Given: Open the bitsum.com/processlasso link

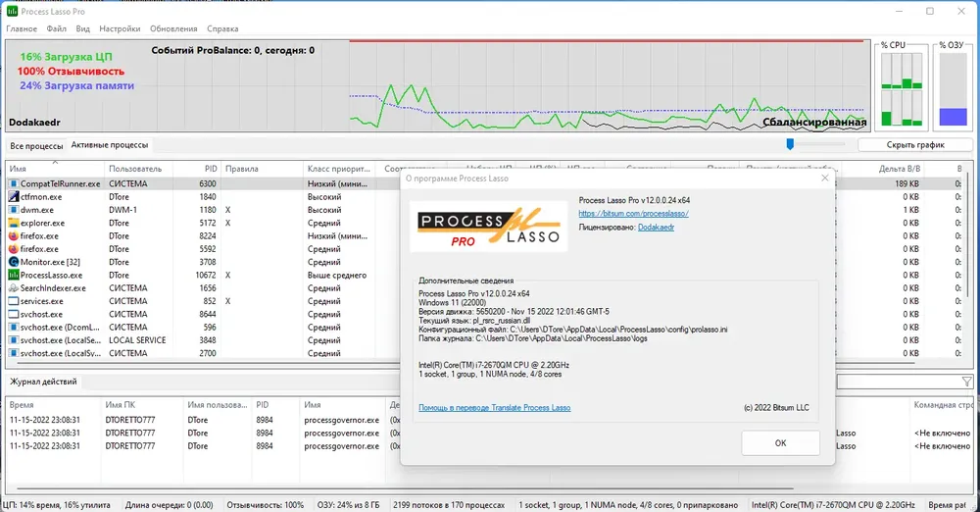Looking at the screenshot, I should pyautogui.click(x=633, y=214).
